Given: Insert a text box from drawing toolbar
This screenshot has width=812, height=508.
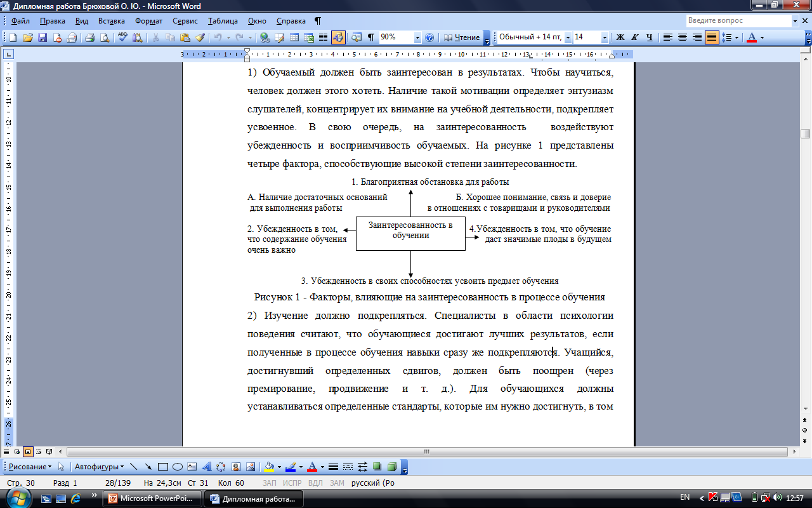Looking at the screenshot, I should tap(192, 467).
